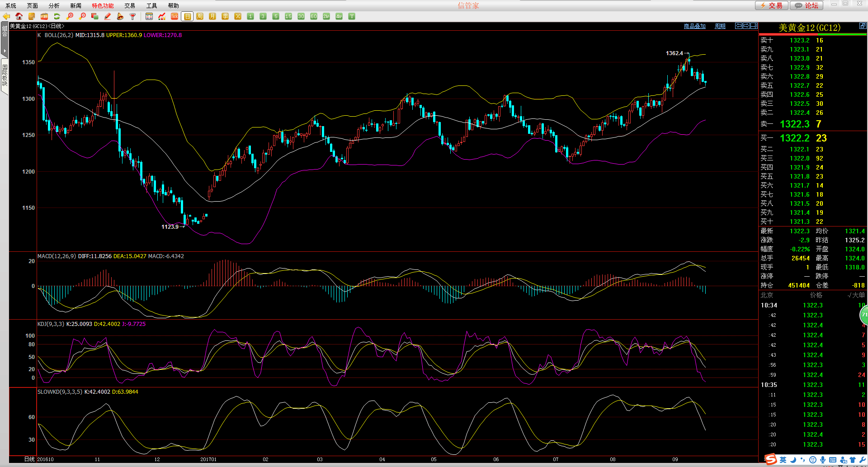Open the 国际板块 side tab

click(5, 76)
